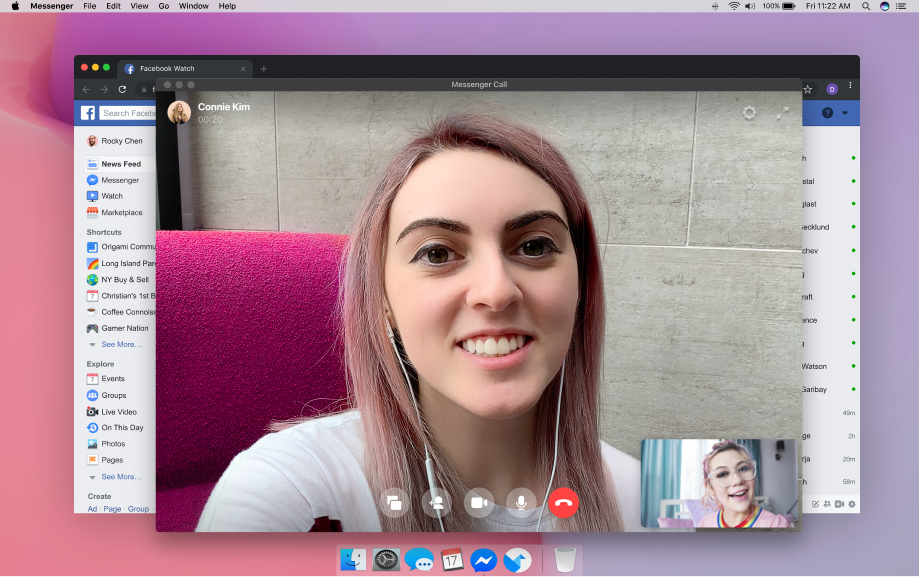End the call with the red hang-up button
Image resolution: width=919 pixels, height=577 pixels.
563,503
